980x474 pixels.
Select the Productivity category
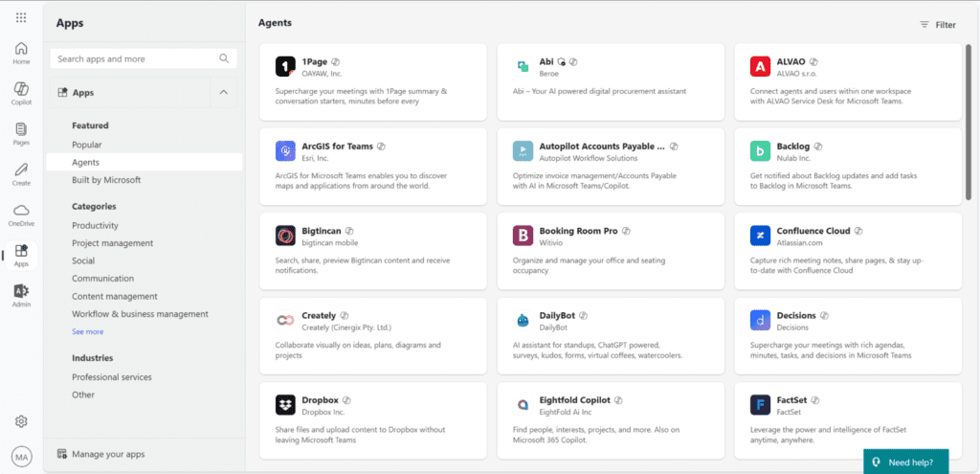coord(95,225)
